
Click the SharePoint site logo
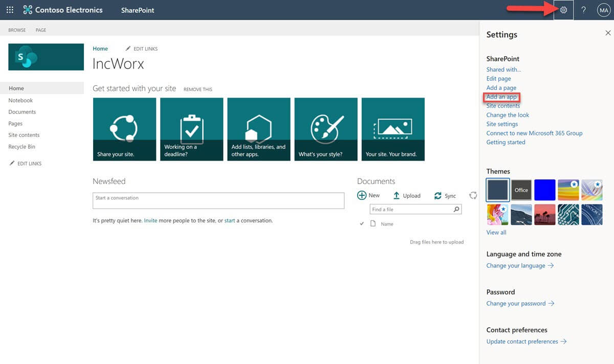(x=46, y=57)
